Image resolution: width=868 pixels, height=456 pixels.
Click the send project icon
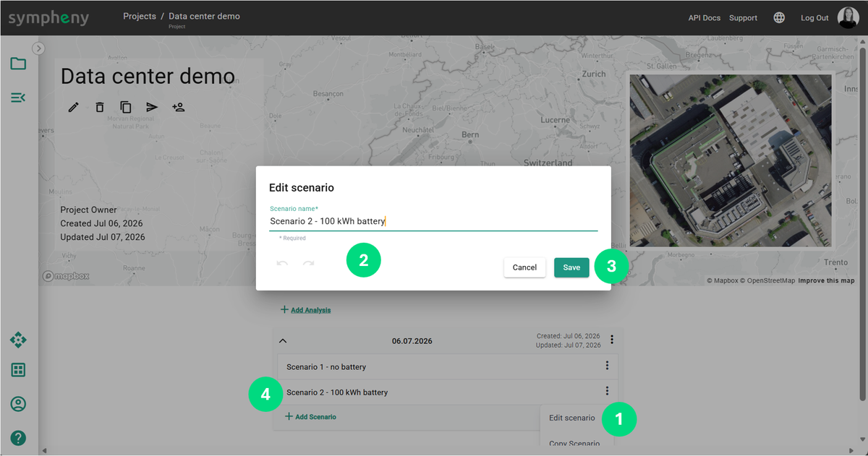(152, 107)
